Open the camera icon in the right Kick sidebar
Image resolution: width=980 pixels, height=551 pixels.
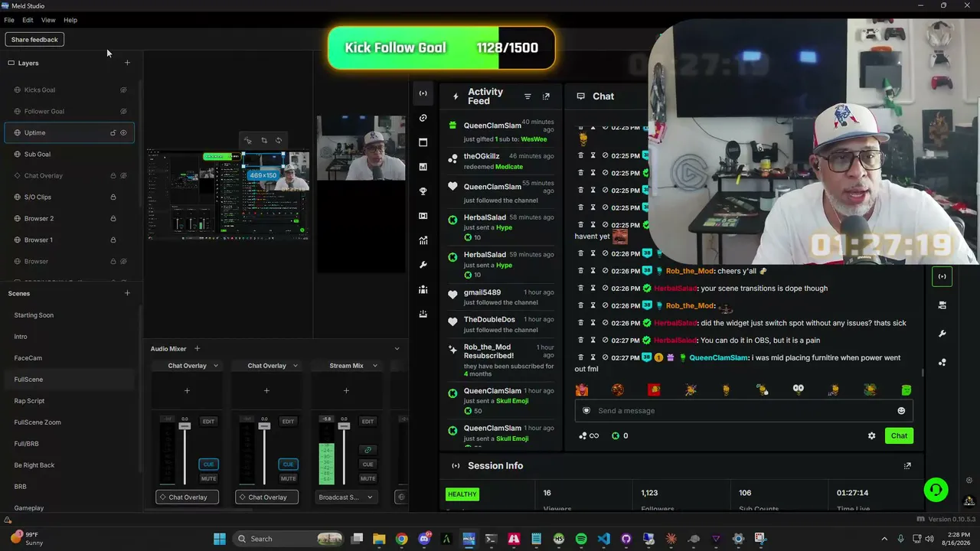tap(942, 305)
